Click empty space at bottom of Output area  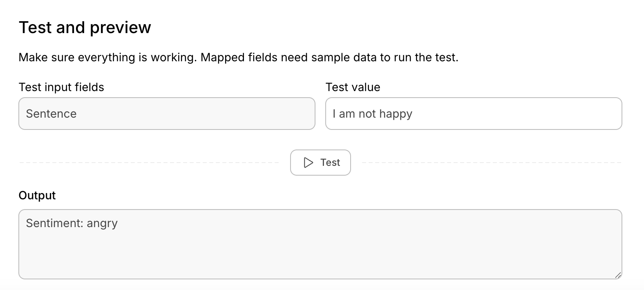click(x=320, y=265)
